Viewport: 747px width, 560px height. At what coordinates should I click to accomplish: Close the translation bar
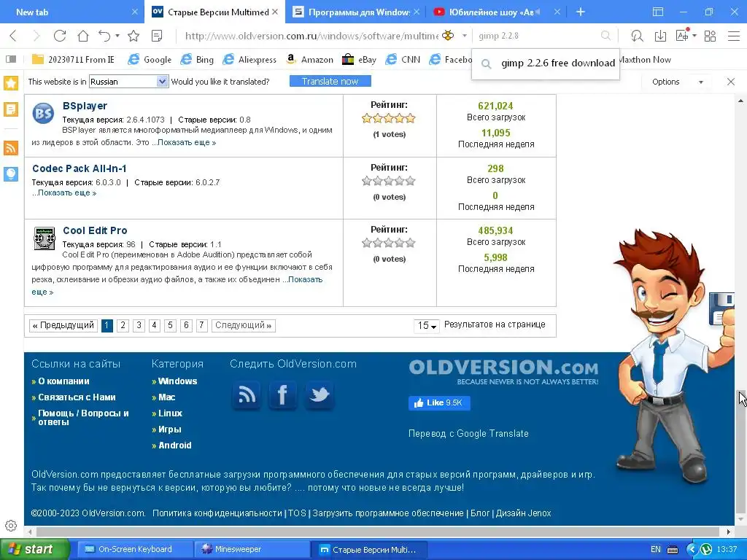click(731, 82)
